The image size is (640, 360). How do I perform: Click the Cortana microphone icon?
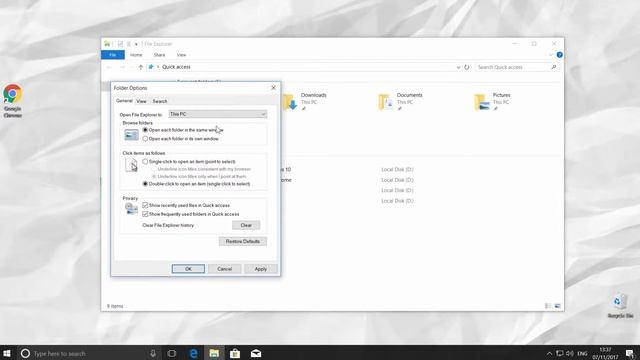(153, 353)
